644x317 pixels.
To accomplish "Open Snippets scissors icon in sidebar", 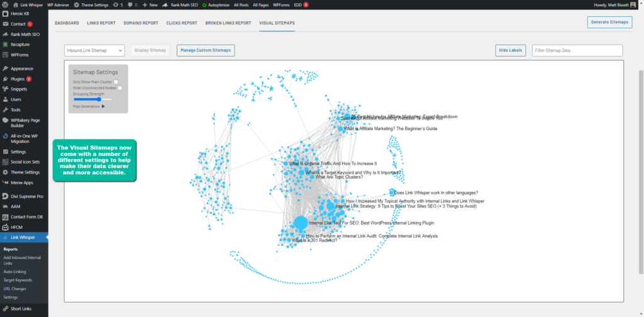I will pyautogui.click(x=5, y=89).
